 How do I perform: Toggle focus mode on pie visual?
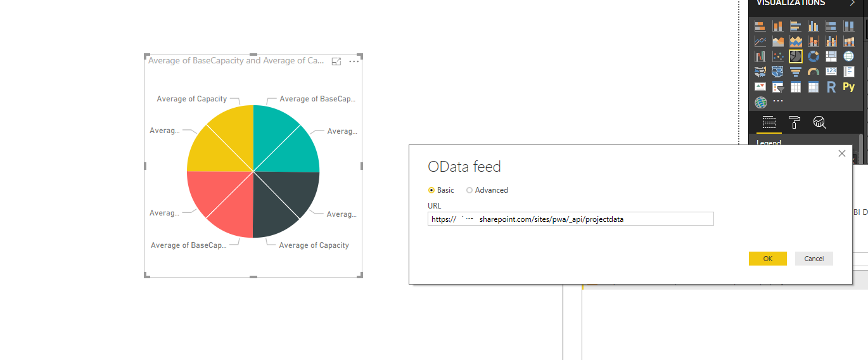(336, 61)
